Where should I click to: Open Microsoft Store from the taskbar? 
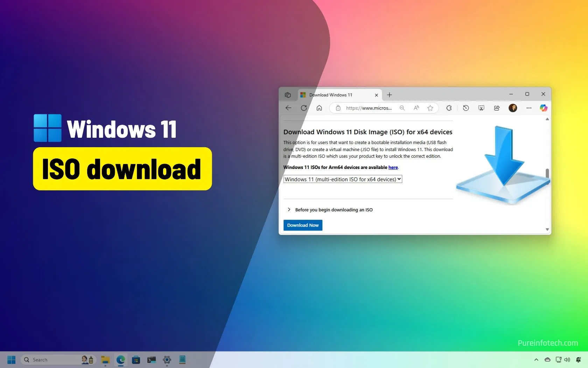click(136, 360)
